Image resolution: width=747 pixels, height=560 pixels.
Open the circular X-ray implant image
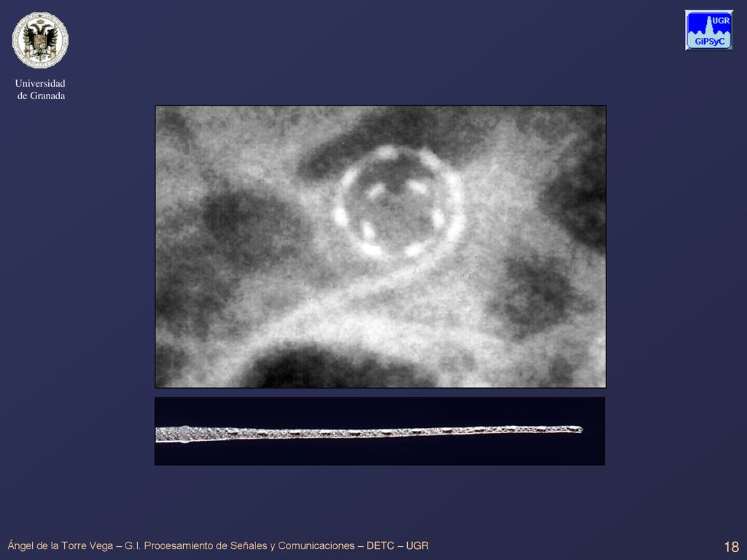[381, 246]
